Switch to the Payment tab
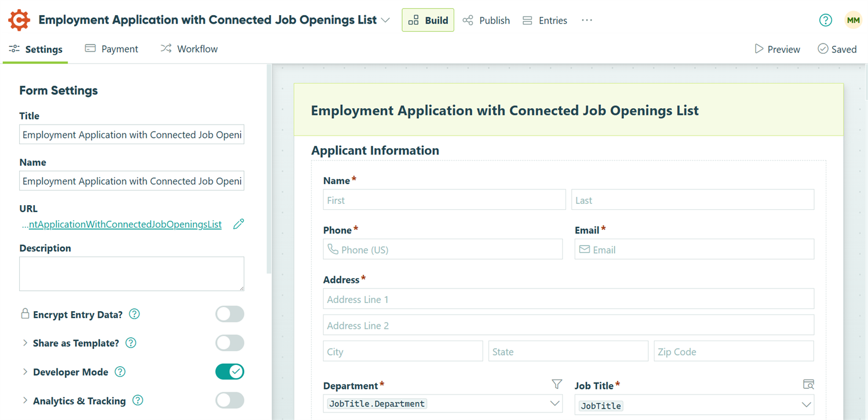 [x=112, y=49]
